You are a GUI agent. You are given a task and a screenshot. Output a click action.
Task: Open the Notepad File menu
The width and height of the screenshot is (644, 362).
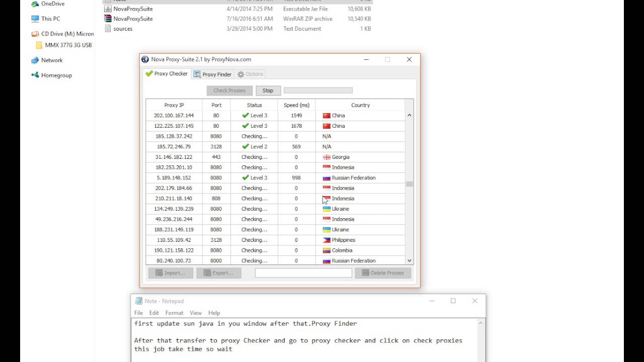click(x=138, y=313)
